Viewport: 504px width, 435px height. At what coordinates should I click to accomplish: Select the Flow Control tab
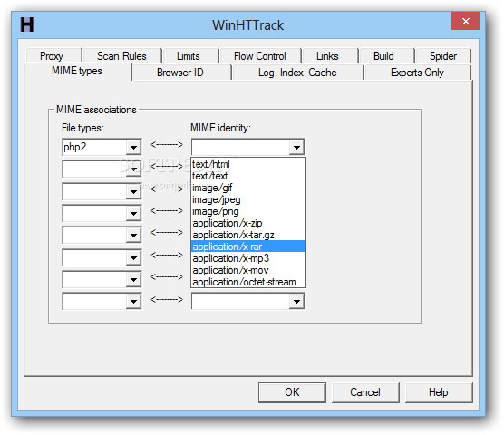260,56
